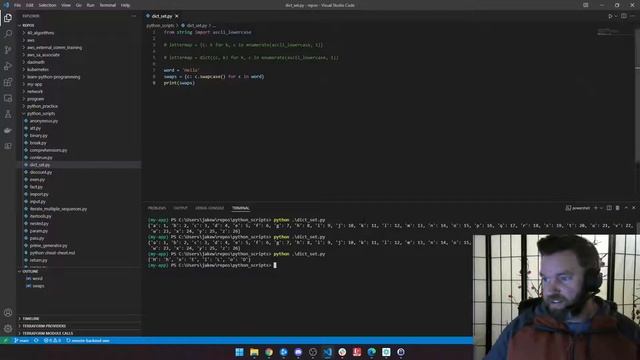Image resolution: width=640 pixels, height=360 pixels.
Task: Close the dict_set.py editor tab
Action: click(177, 16)
